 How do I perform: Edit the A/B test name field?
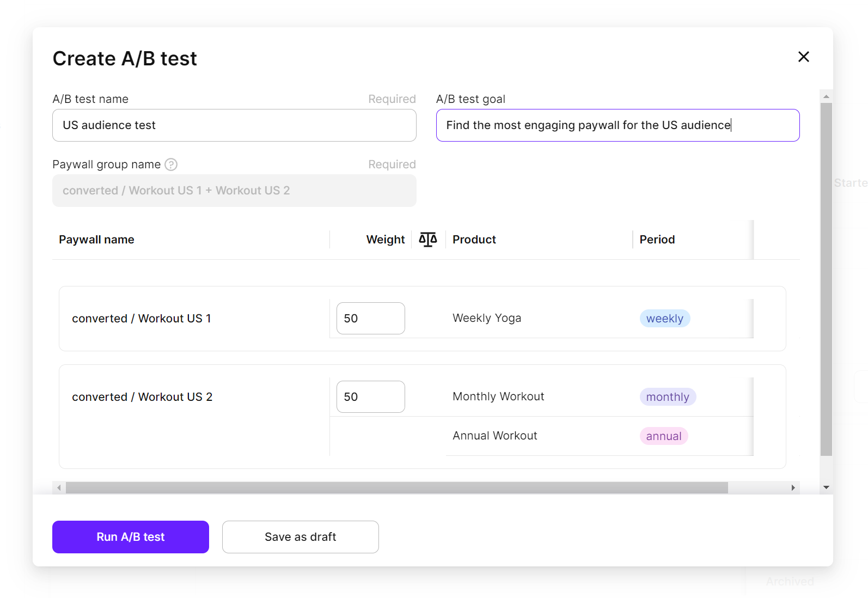[x=234, y=125]
